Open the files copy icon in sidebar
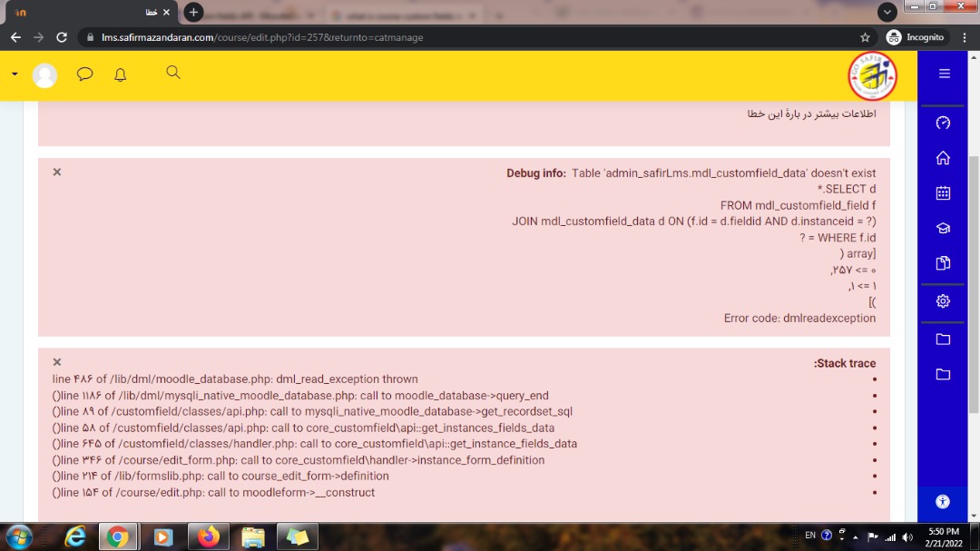The width and height of the screenshot is (980, 551). point(943,263)
